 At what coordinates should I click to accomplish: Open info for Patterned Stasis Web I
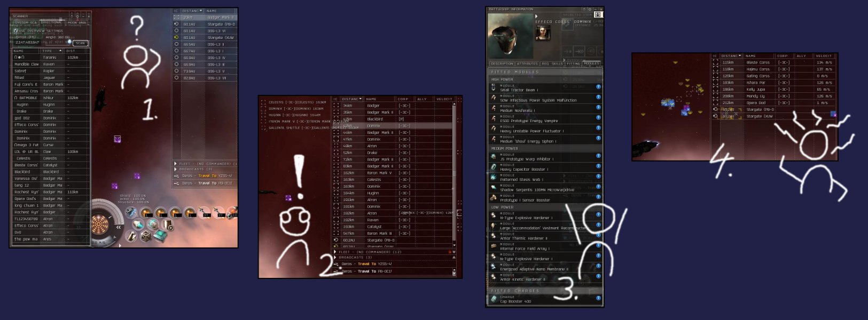598,176
